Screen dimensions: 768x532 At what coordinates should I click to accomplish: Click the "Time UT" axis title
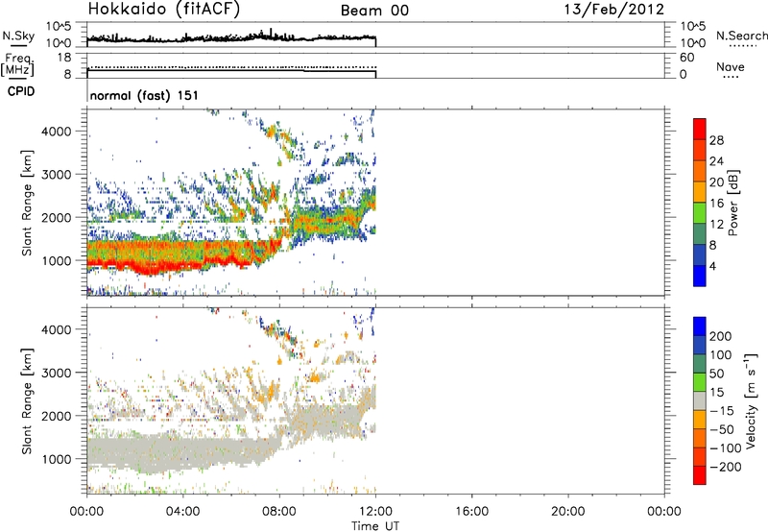pyautogui.click(x=375, y=526)
